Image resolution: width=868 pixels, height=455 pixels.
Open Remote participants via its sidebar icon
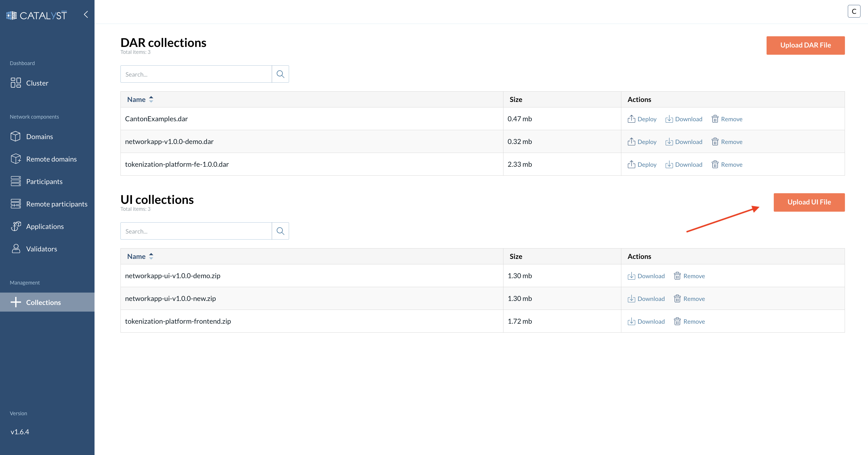click(x=16, y=204)
